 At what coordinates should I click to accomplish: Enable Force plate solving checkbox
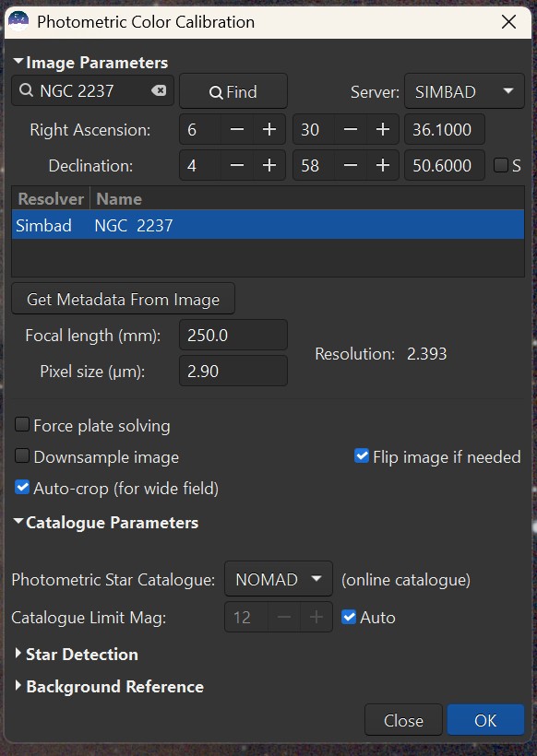[x=22, y=425]
